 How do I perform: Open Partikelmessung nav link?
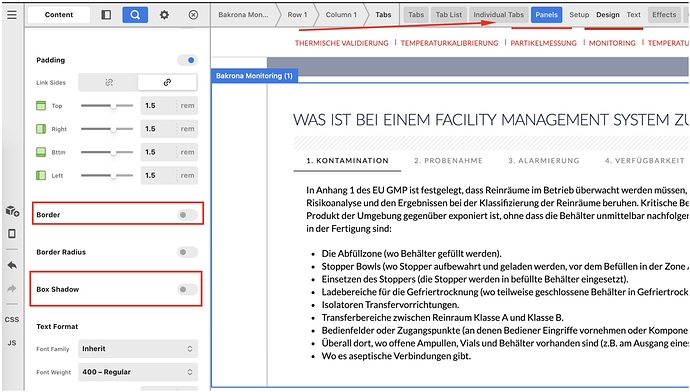pyautogui.click(x=543, y=43)
